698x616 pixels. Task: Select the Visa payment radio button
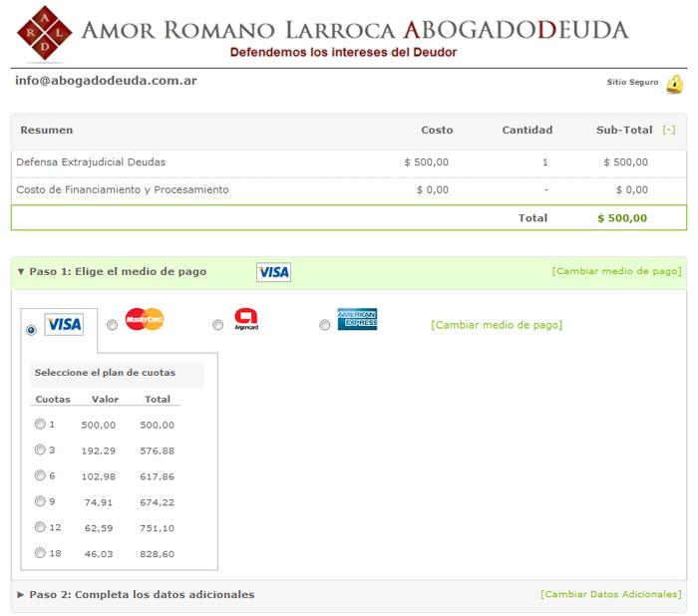(x=31, y=330)
